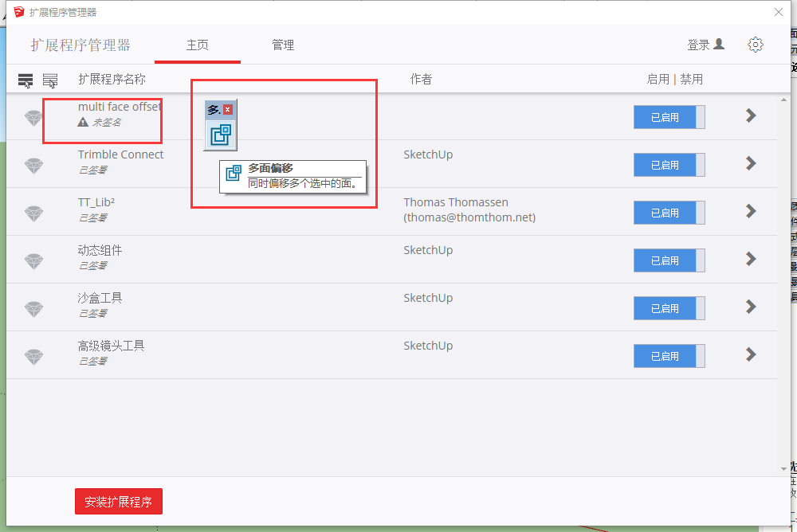The image size is (797, 532).
Task: Select the Trimble Connect extension name
Action: [120, 155]
